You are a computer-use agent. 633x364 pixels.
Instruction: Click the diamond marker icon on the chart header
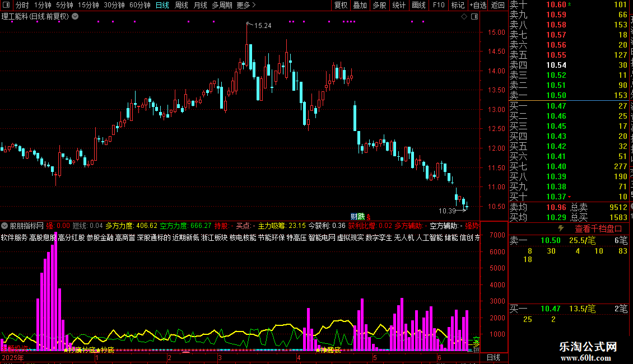pyautogui.click(x=464, y=17)
